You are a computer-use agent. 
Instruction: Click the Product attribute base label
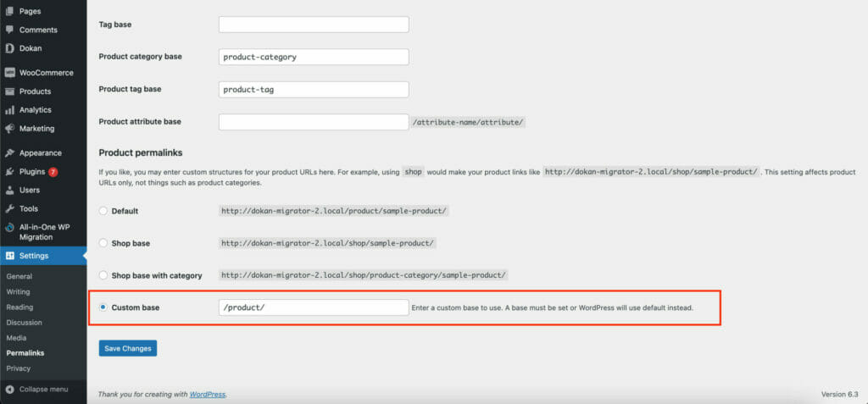pyautogui.click(x=140, y=121)
